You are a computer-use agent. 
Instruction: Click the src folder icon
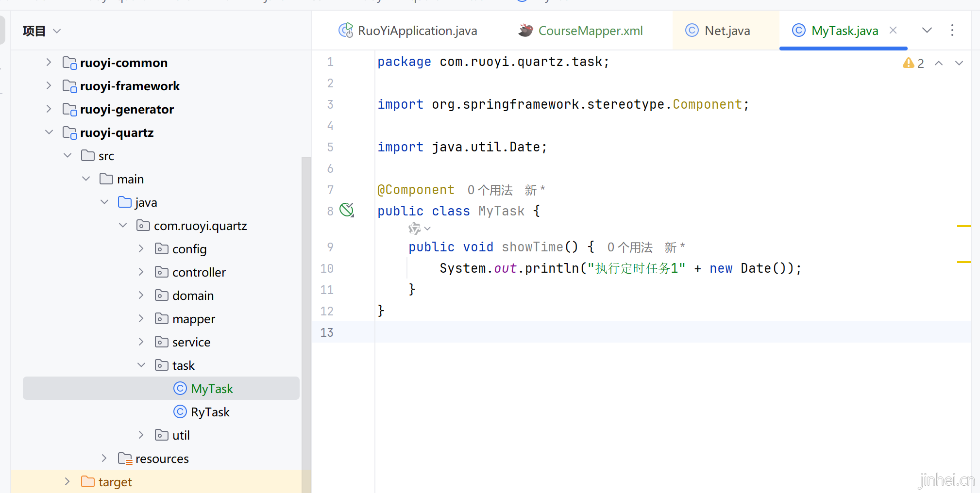click(88, 155)
